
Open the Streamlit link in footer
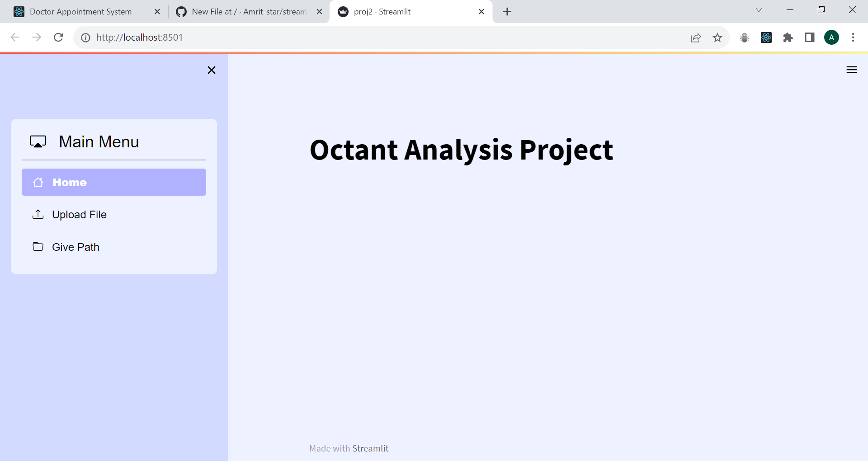tap(370, 448)
